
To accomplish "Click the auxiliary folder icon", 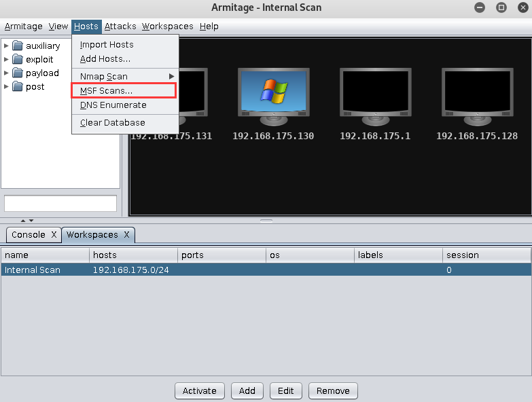I will [18, 45].
